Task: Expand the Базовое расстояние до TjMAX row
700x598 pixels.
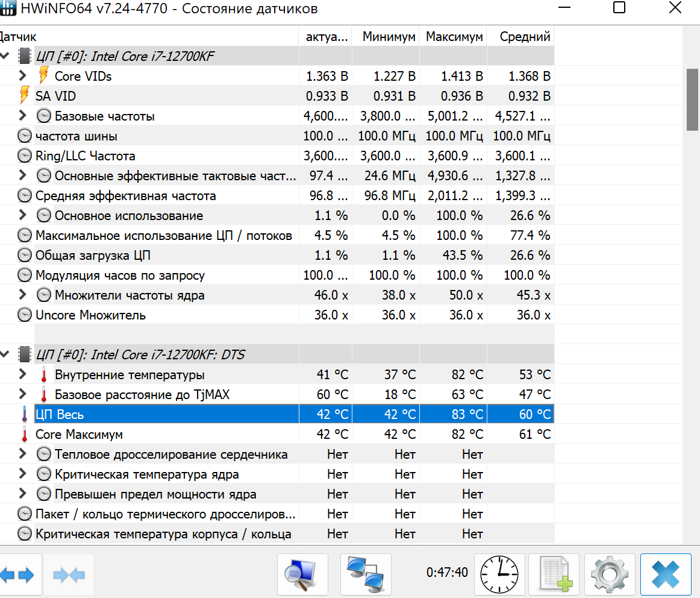Action: 22,394
